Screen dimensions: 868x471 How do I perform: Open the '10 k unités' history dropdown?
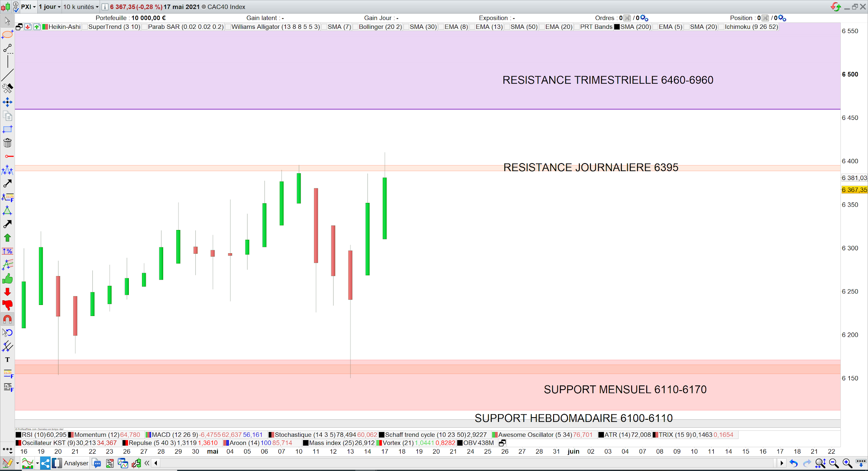(81, 7)
